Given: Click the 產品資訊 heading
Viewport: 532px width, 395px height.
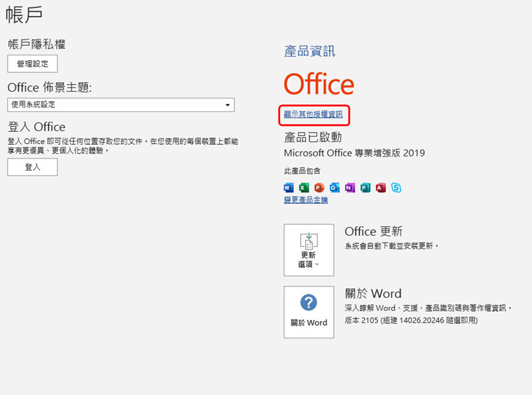Looking at the screenshot, I should pos(309,51).
